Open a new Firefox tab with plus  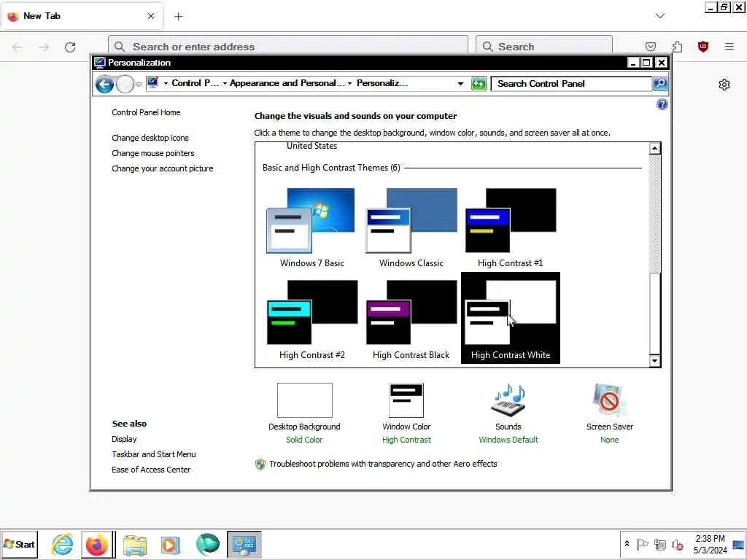point(178,16)
